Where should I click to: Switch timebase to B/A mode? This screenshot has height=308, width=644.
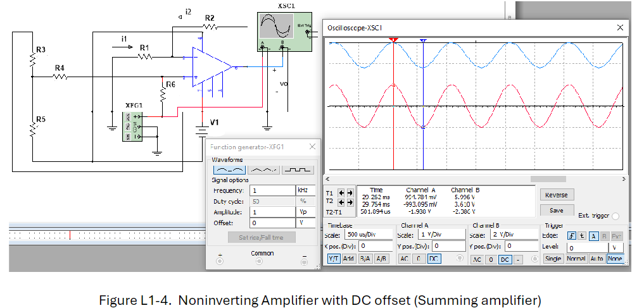tap(365, 259)
